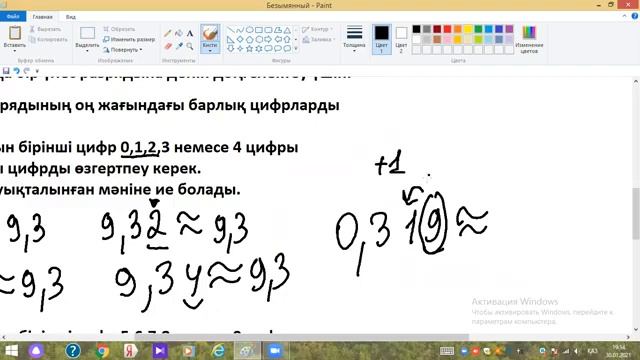
Task: Click the Undo arrow icon
Action: click(x=16, y=71)
